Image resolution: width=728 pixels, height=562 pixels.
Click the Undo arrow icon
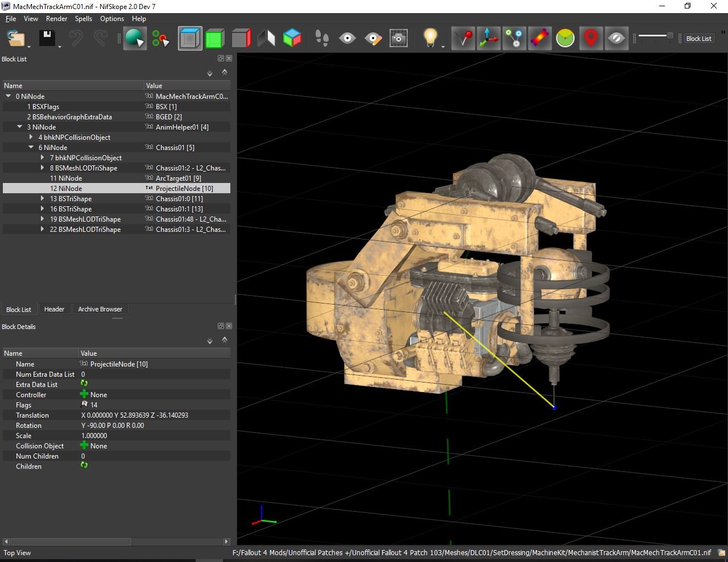(76, 38)
